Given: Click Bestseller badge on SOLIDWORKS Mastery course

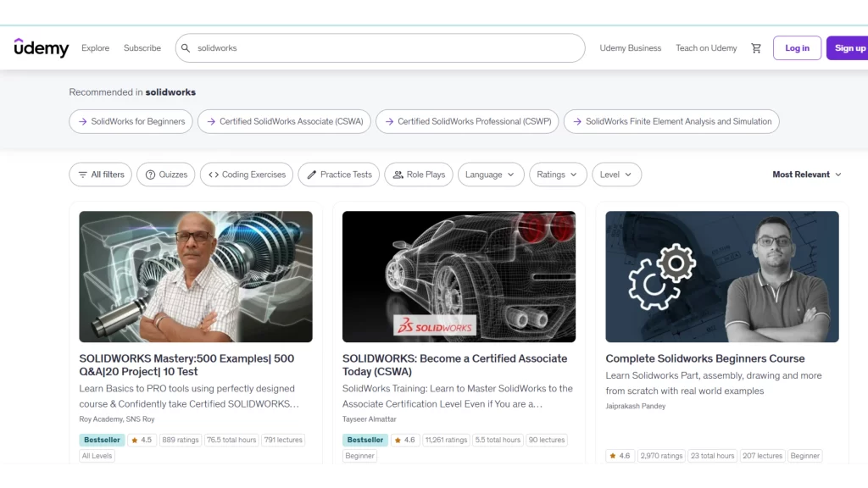Looking at the screenshot, I should pos(102,440).
